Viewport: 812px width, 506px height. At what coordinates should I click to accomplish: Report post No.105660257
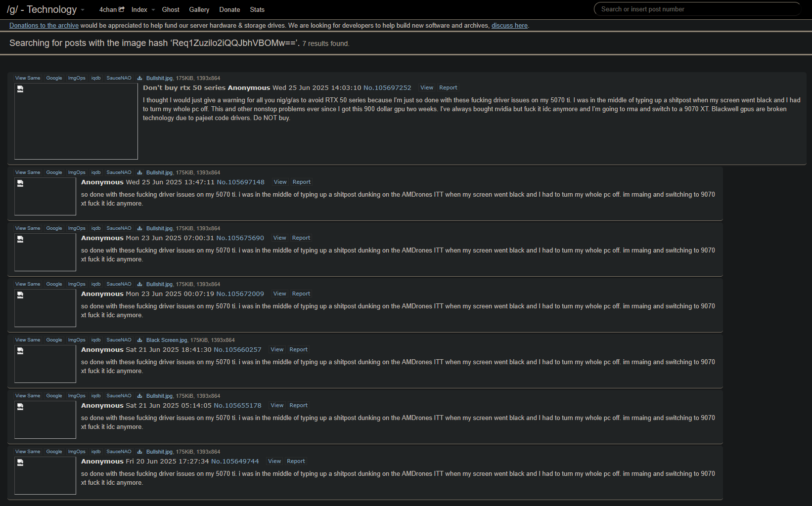coord(299,349)
